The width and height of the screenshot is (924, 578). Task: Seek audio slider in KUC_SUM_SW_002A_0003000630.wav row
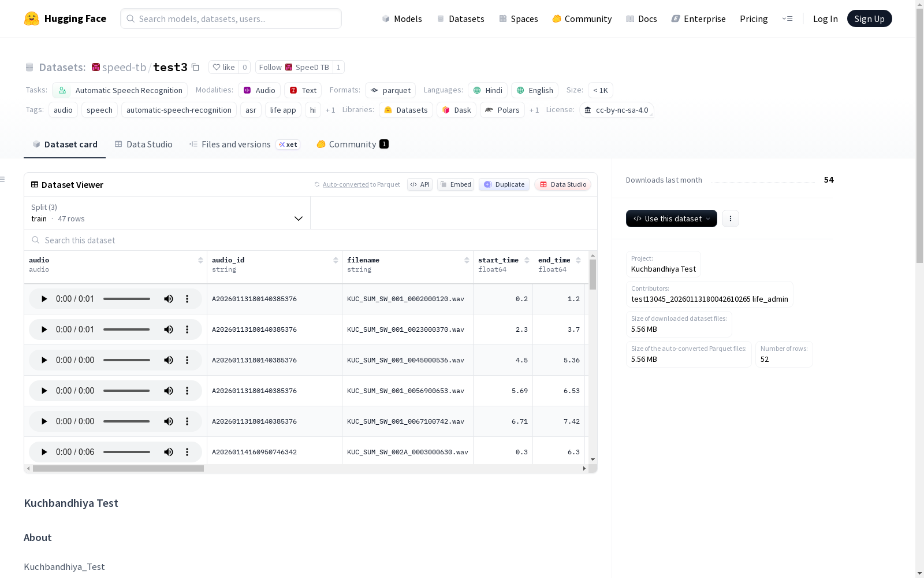(126, 452)
